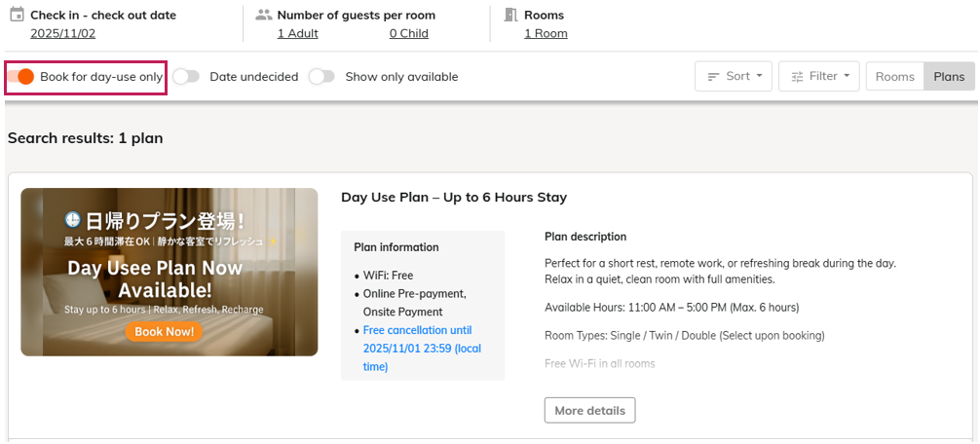Click the guests icon near guest count
Image resolution: width=980 pixels, height=444 pixels.
click(x=263, y=15)
